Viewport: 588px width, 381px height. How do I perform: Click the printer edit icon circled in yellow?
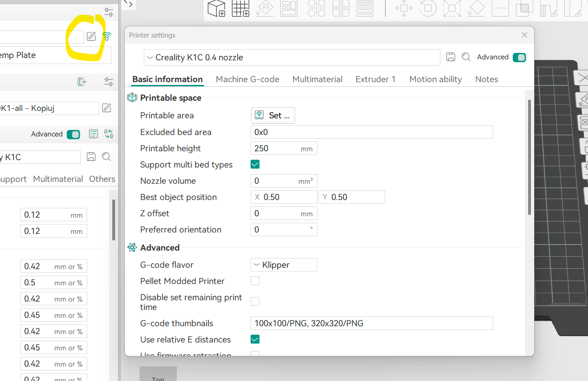[x=91, y=36]
